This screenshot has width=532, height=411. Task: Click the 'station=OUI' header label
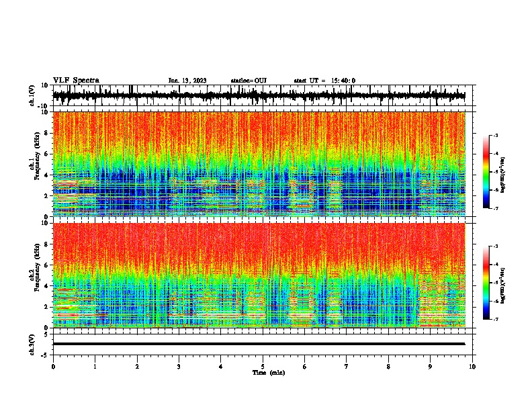coord(249,81)
